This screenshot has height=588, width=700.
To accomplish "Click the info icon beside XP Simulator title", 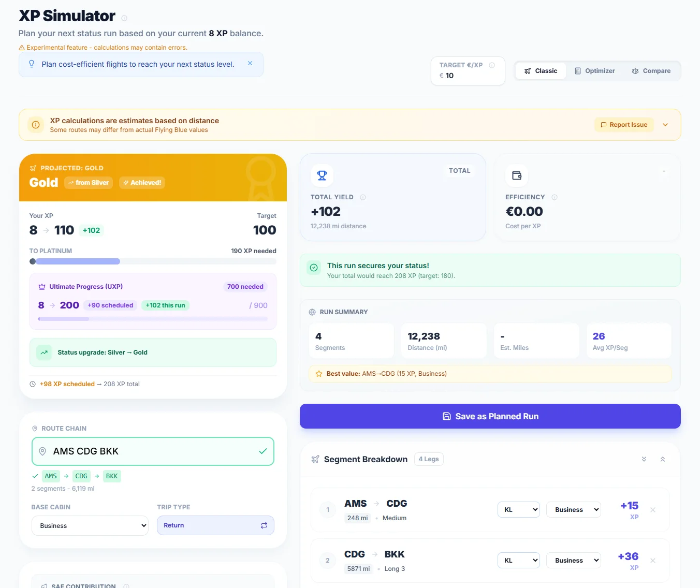I will (124, 18).
